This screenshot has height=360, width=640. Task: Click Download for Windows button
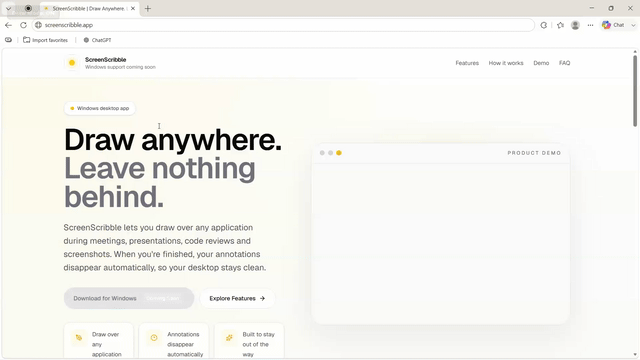coord(129,298)
